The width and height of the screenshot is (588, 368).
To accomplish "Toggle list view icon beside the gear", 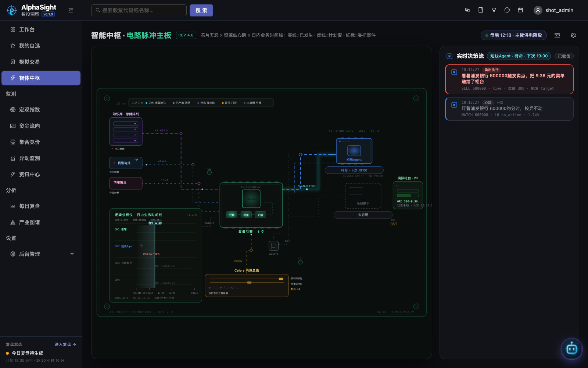I will 557,35.
